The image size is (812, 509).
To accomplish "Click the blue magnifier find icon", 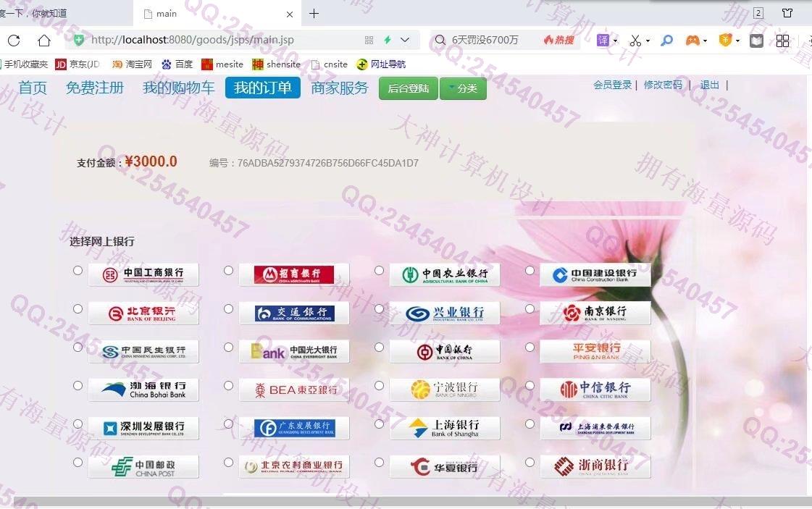I will (667, 40).
